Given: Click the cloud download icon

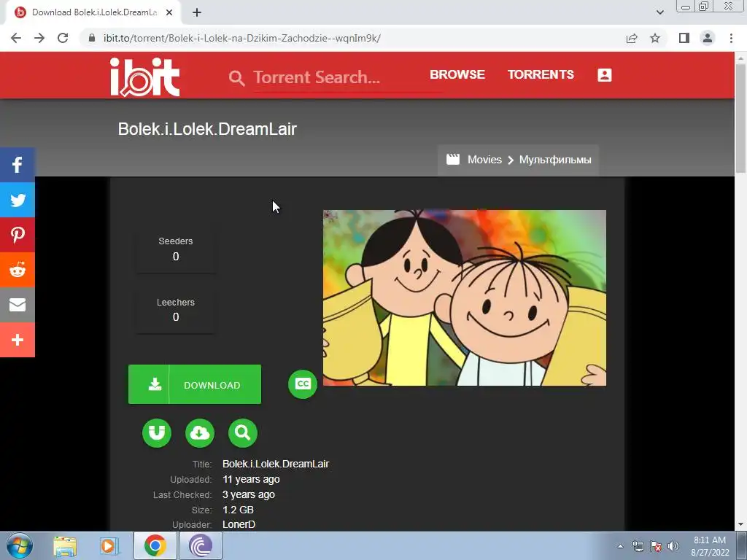Looking at the screenshot, I should tap(200, 433).
